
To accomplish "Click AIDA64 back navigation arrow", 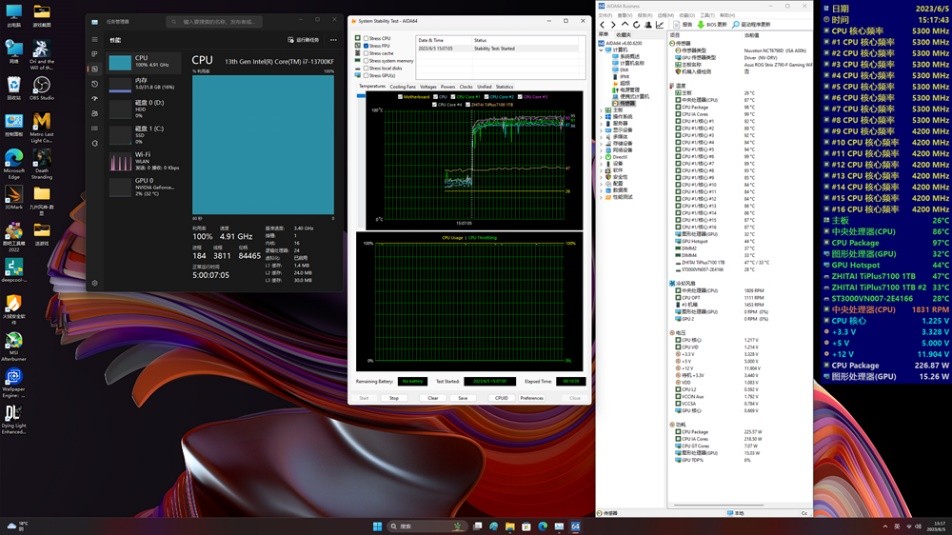I will click(x=603, y=24).
